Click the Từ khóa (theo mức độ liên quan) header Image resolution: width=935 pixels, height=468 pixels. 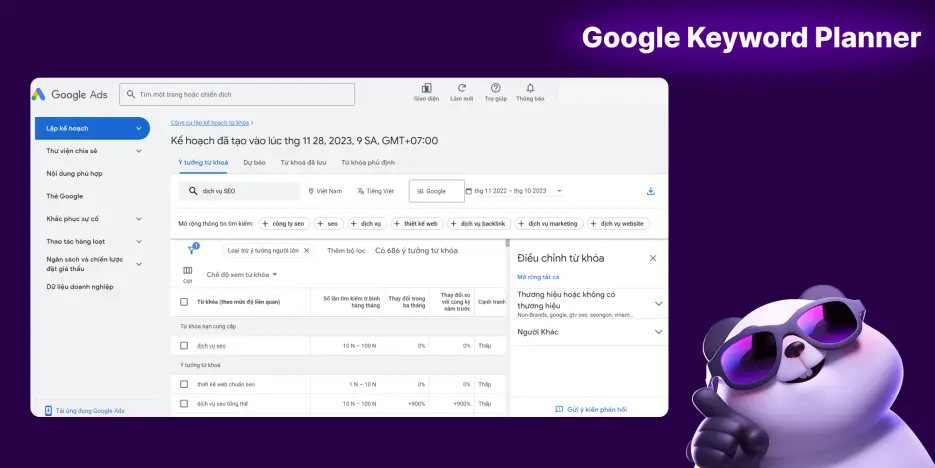click(239, 302)
